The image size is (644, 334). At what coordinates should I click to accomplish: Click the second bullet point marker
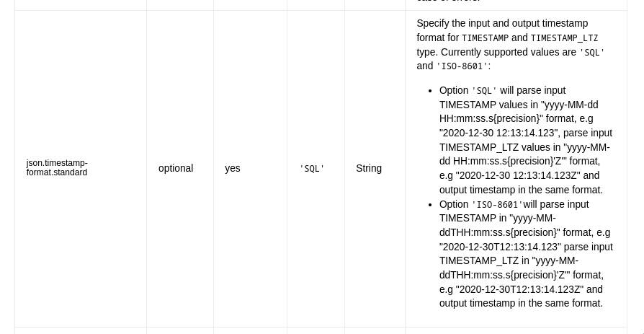pos(429,205)
